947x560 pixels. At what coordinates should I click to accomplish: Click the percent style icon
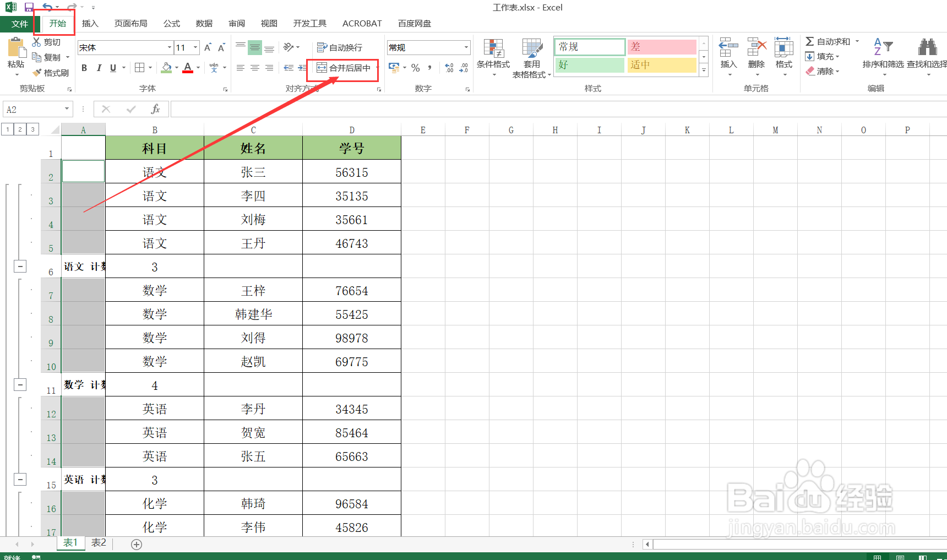pos(416,68)
